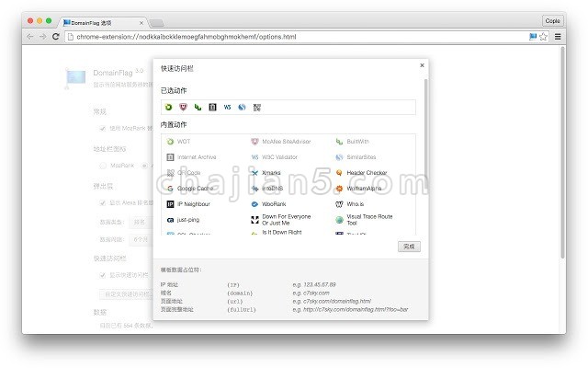Click the 完成 (Done) button
588x368 pixels.
coord(409,247)
